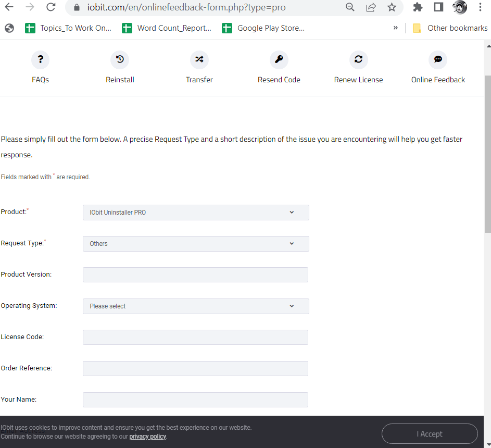Click the zoom magnifier icon in address bar

(x=350, y=7)
